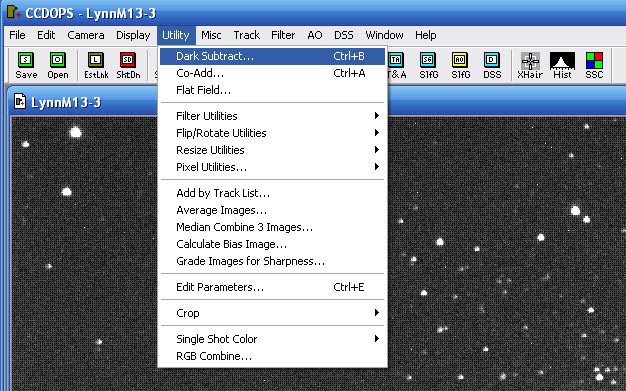Click the DSS toolbar icon
This screenshot has width=626, height=391.
tap(492, 65)
